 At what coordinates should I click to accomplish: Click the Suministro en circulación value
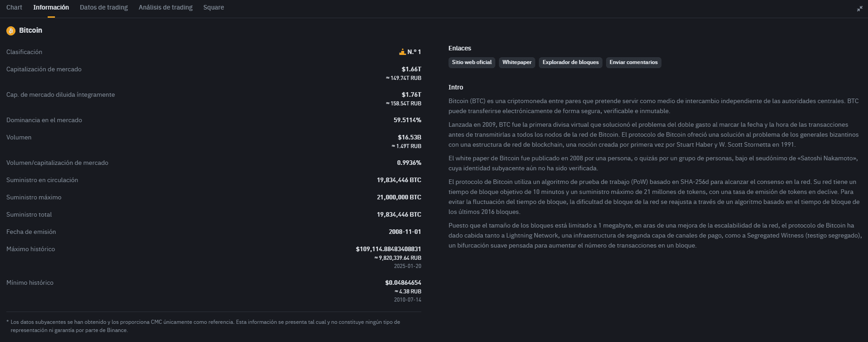[x=399, y=180]
